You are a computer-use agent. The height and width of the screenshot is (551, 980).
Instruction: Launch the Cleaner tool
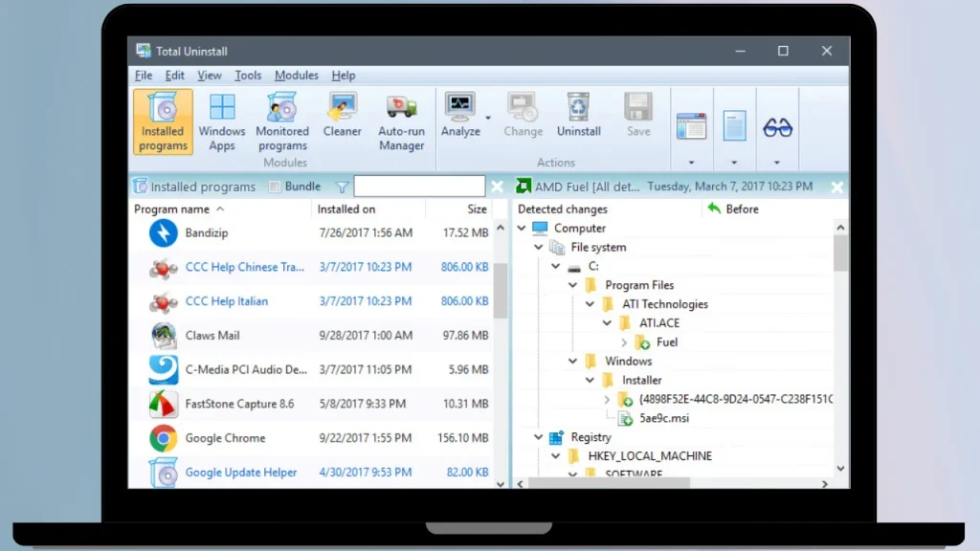(x=342, y=115)
